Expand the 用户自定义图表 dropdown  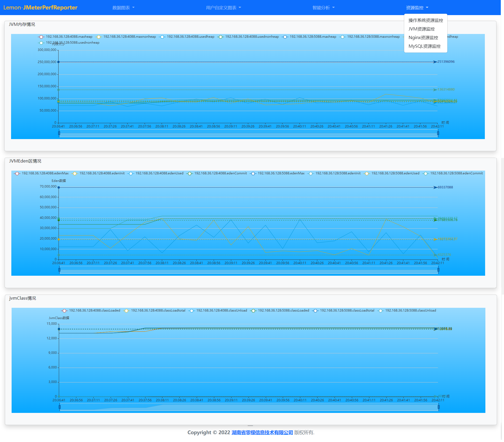[x=223, y=8]
